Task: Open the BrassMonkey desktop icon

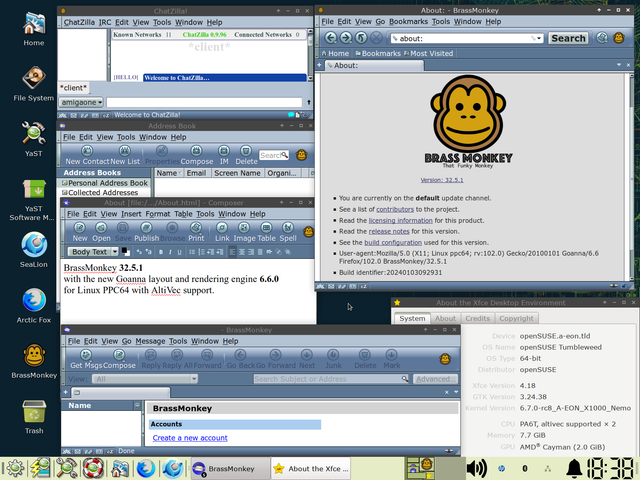Action: point(34,361)
